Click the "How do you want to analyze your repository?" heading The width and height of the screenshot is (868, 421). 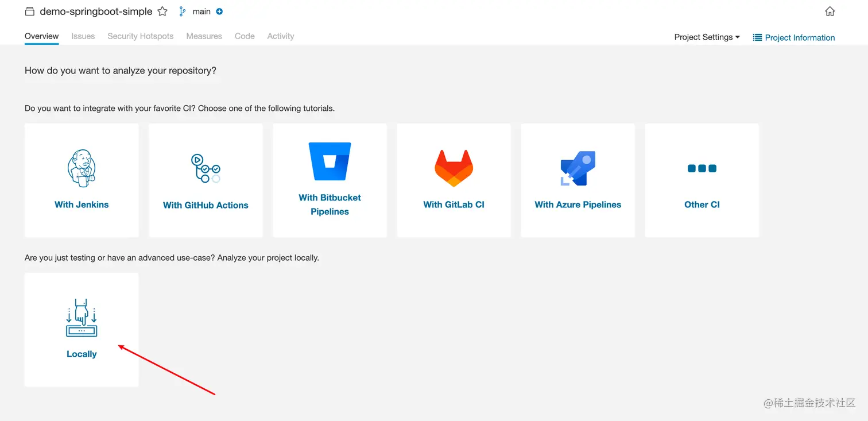(121, 71)
